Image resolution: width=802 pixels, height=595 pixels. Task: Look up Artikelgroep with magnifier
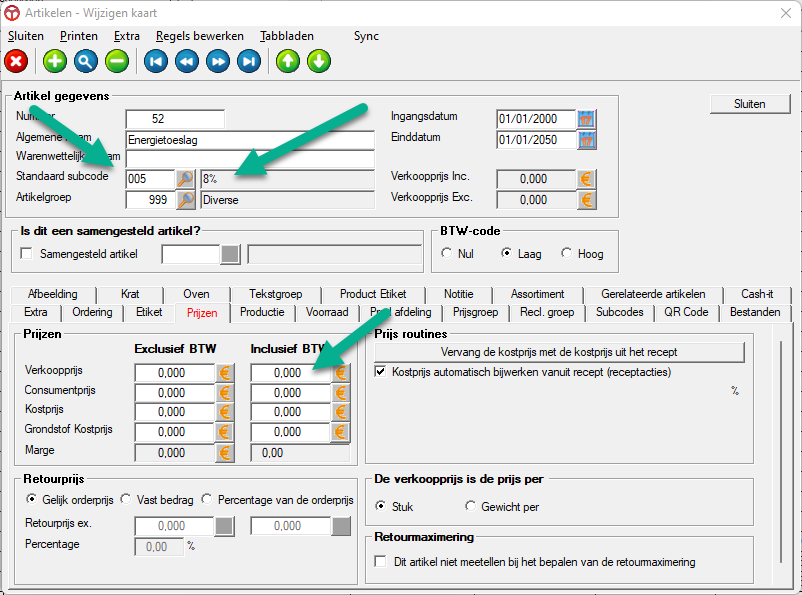point(185,200)
